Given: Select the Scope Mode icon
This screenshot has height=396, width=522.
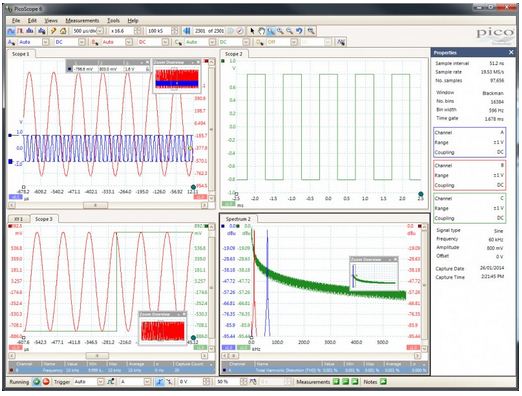Looking at the screenshot, I should 11,31.
